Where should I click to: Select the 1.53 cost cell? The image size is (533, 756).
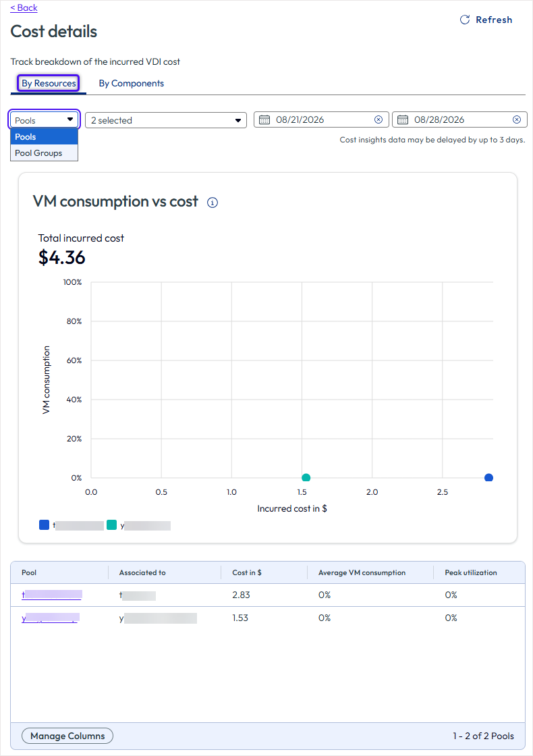pos(240,618)
